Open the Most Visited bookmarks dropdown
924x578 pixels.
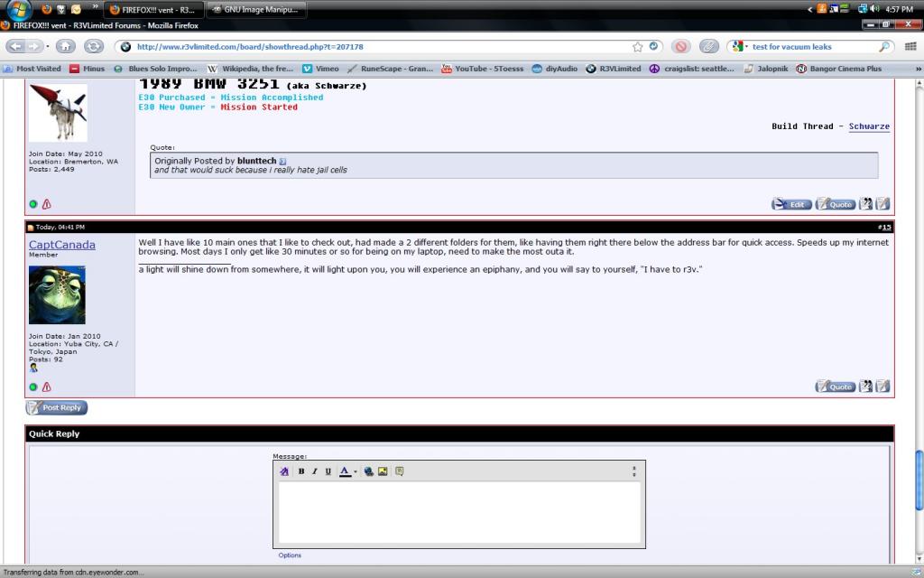pos(33,69)
